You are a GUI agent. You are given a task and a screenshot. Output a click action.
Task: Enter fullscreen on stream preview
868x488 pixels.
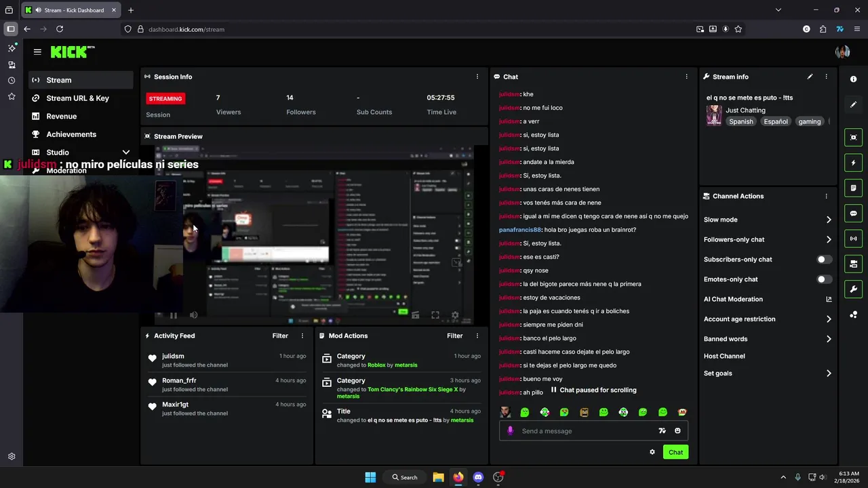point(435,315)
